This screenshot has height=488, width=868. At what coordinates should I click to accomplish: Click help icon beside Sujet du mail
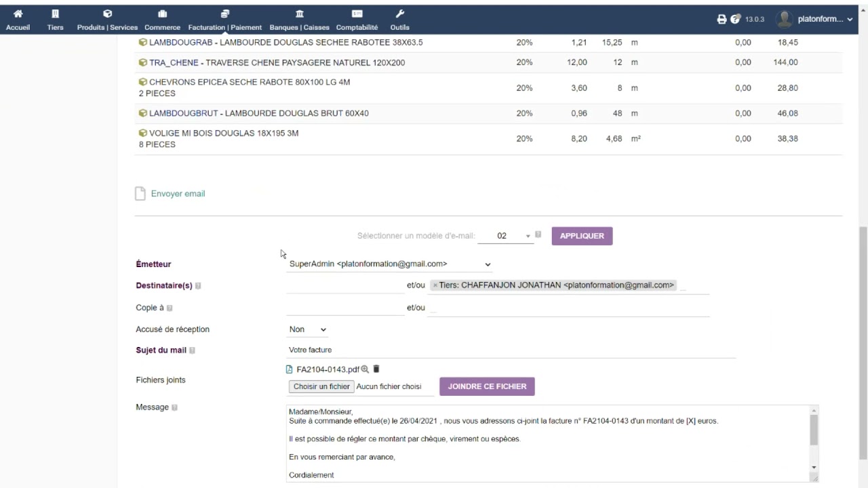(x=192, y=350)
